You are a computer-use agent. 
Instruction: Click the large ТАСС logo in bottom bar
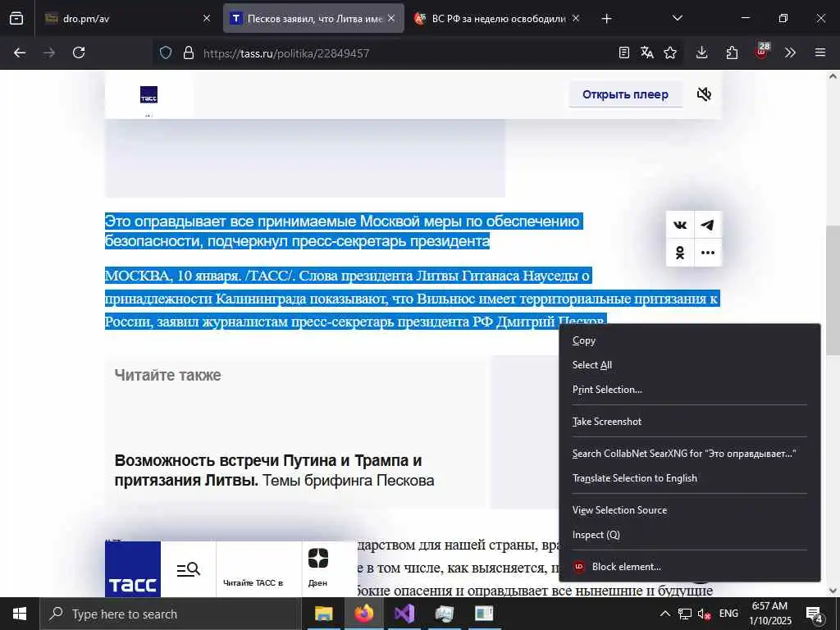click(x=133, y=569)
